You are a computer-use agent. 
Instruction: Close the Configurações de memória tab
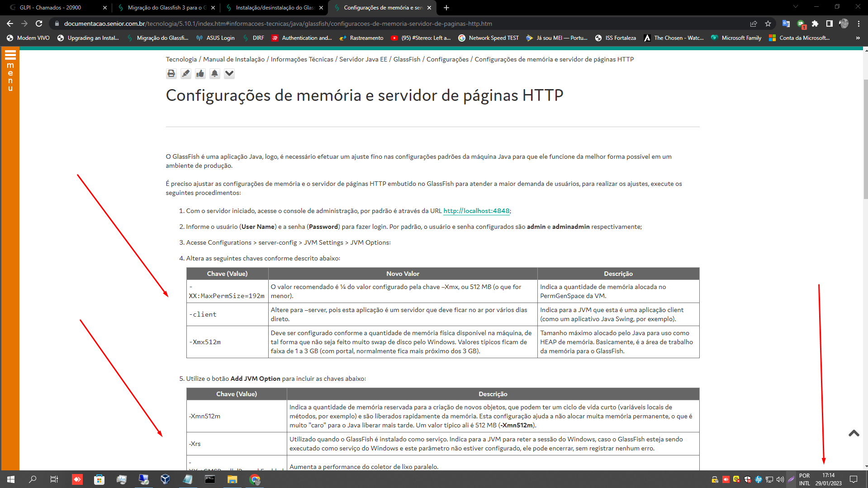(x=429, y=8)
